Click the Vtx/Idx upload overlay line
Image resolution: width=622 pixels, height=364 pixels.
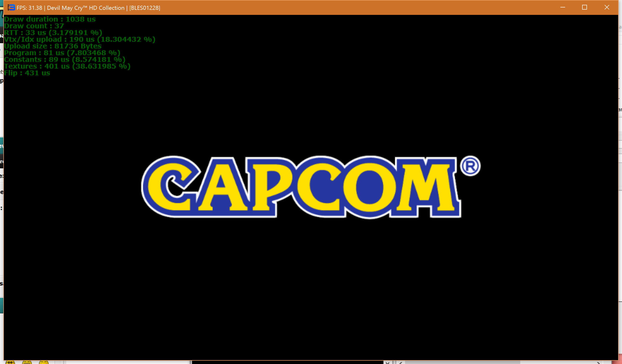click(x=79, y=40)
